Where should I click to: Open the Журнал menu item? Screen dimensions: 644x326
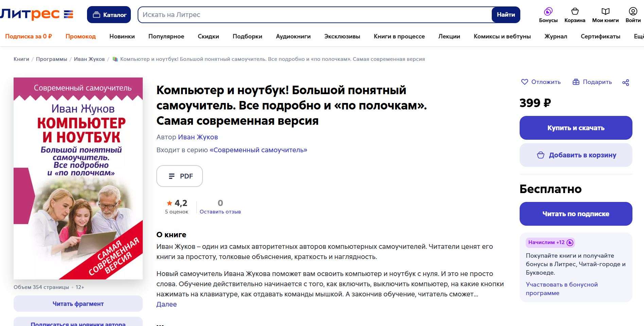(556, 36)
